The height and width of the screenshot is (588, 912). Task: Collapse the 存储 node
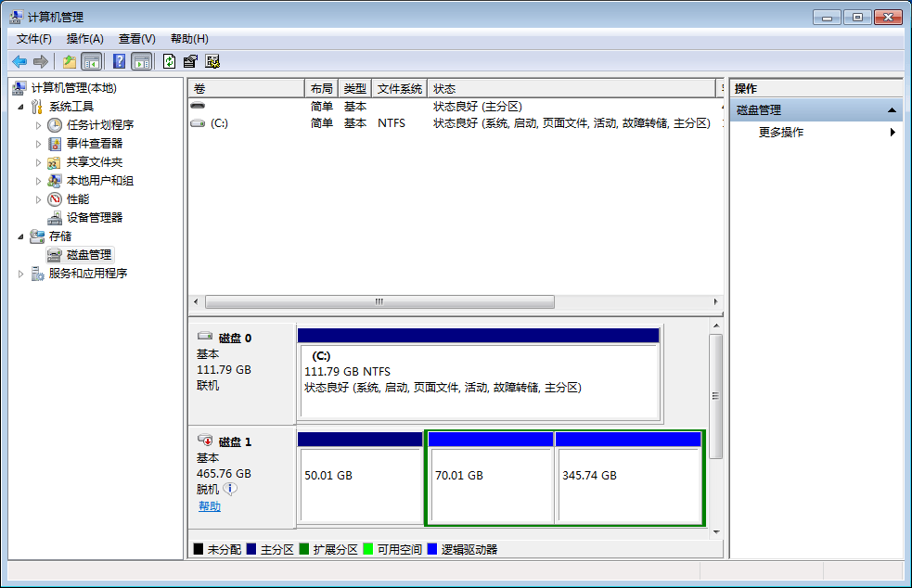click(x=20, y=236)
